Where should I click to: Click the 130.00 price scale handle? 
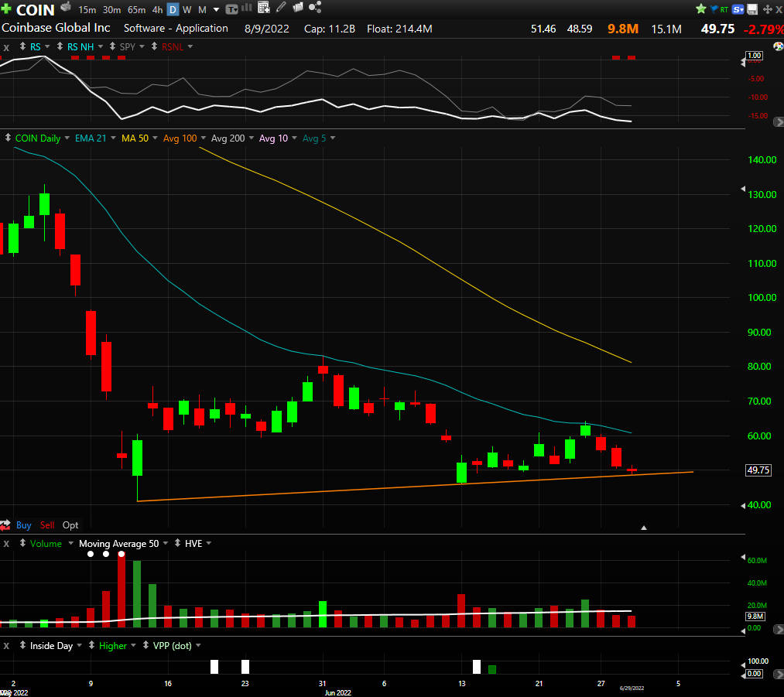[743, 189]
